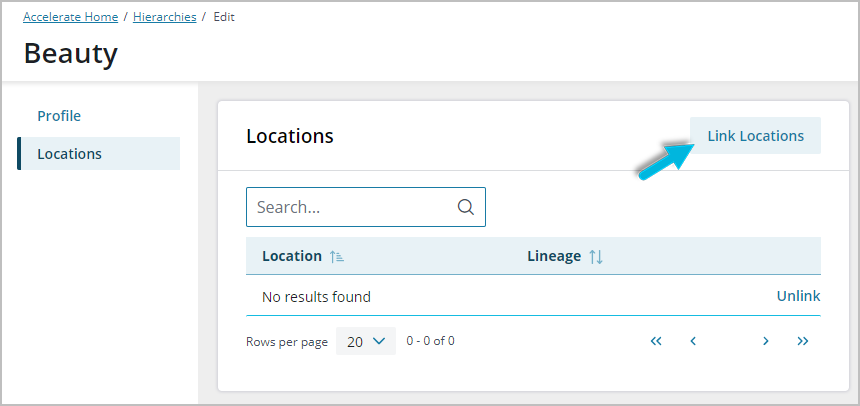
Task: Click the Link Locations button
Action: coord(755,136)
